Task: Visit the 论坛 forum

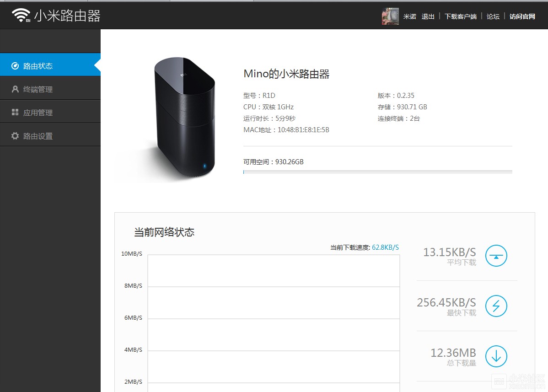Action: point(493,16)
